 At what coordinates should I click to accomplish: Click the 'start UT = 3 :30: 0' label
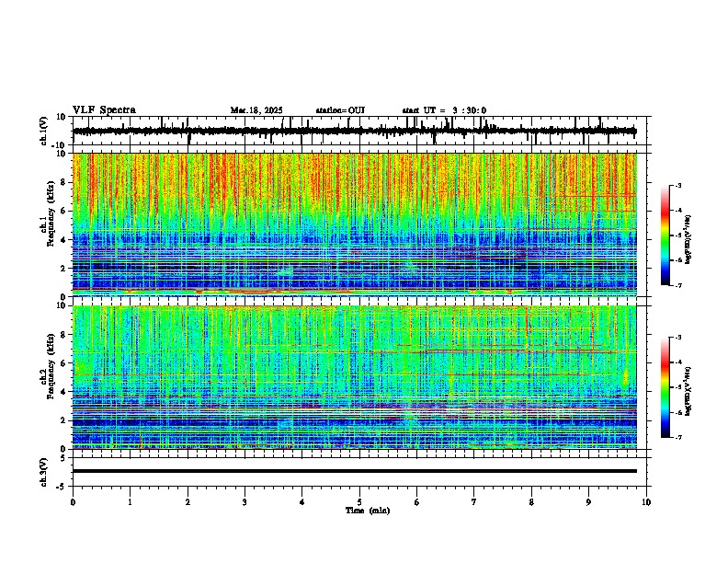(x=444, y=110)
